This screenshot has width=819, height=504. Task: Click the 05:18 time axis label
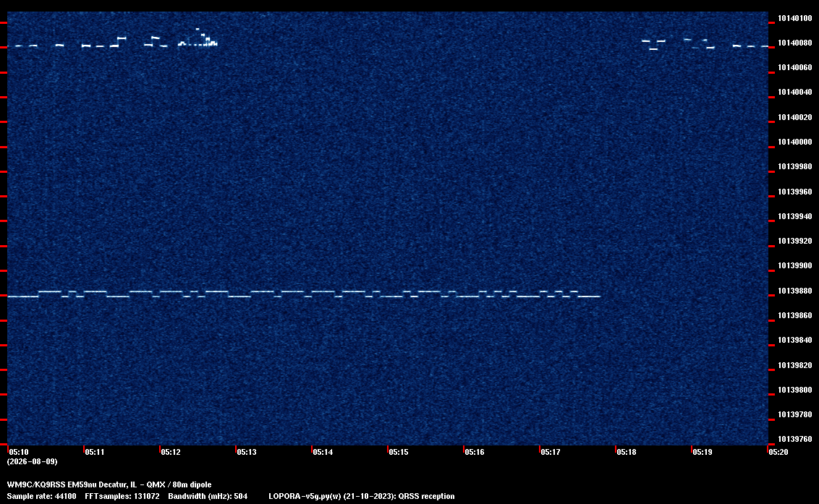pyautogui.click(x=627, y=452)
